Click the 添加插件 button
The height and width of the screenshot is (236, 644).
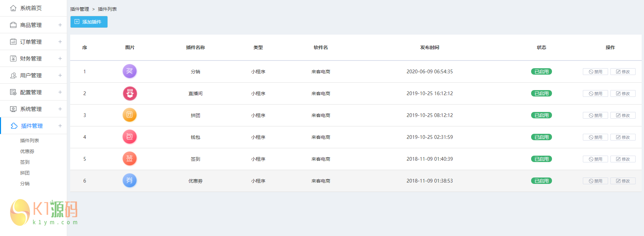89,22
